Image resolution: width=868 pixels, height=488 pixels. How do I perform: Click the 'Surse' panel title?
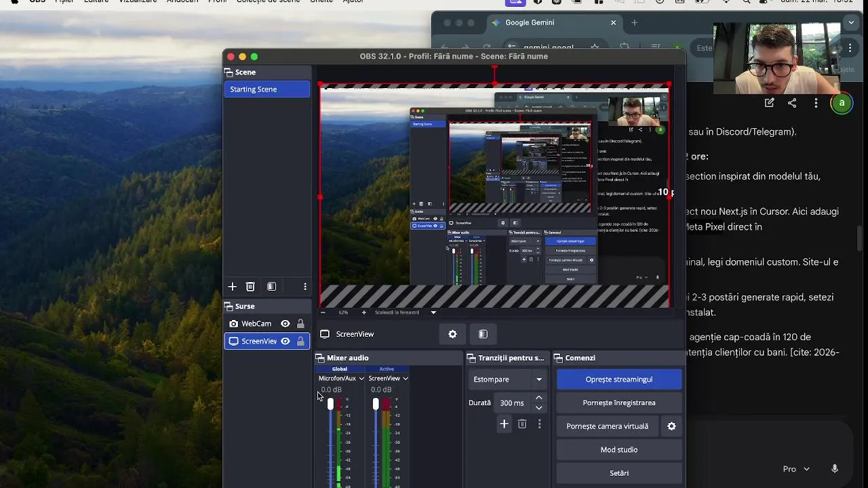pos(245,306)
